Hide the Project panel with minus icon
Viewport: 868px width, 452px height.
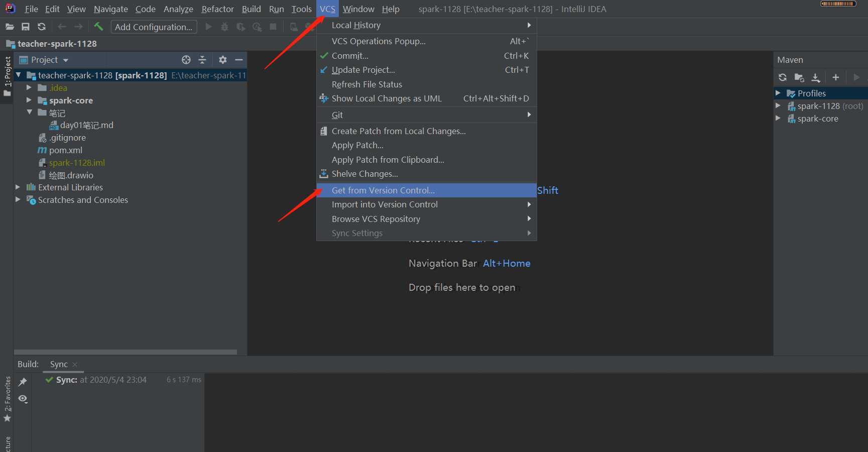(239, 60)
